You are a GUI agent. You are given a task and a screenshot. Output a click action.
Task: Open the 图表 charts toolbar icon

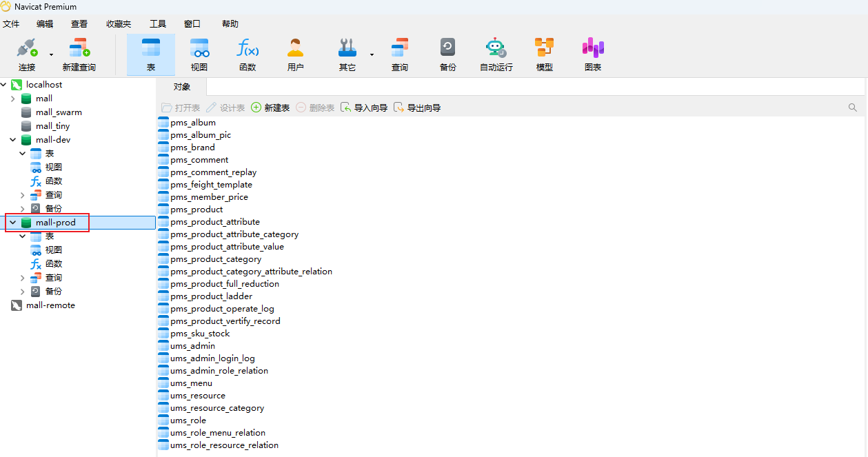click(593, 54)
